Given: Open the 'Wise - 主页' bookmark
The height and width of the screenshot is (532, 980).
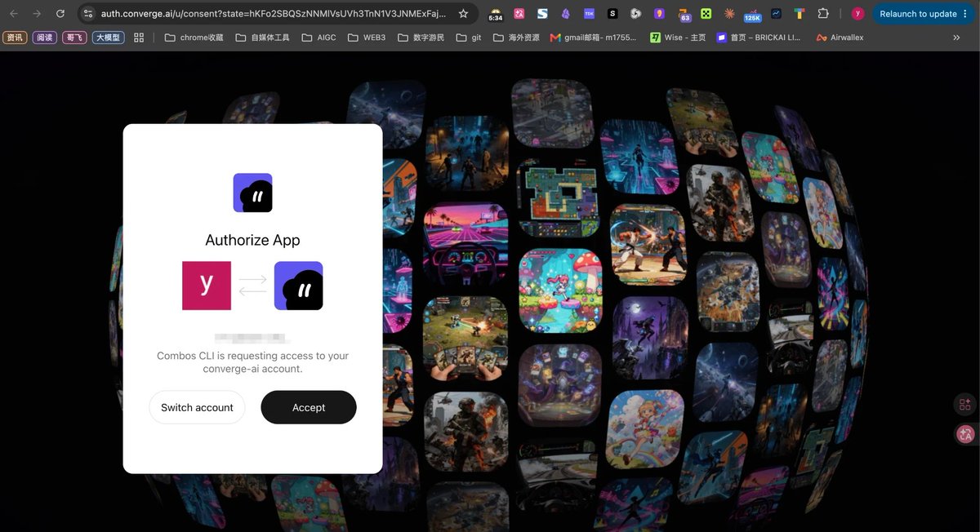Looking at the screenshot, I should [677, 38].
